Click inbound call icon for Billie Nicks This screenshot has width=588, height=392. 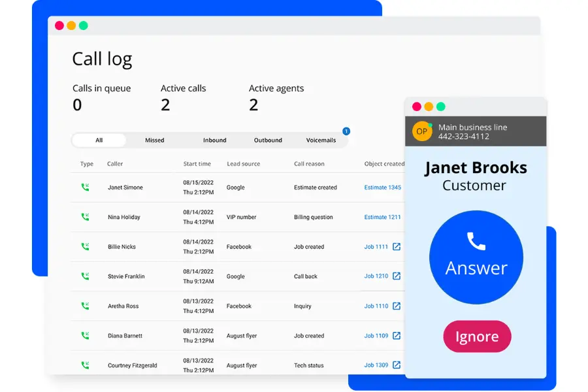85,246
